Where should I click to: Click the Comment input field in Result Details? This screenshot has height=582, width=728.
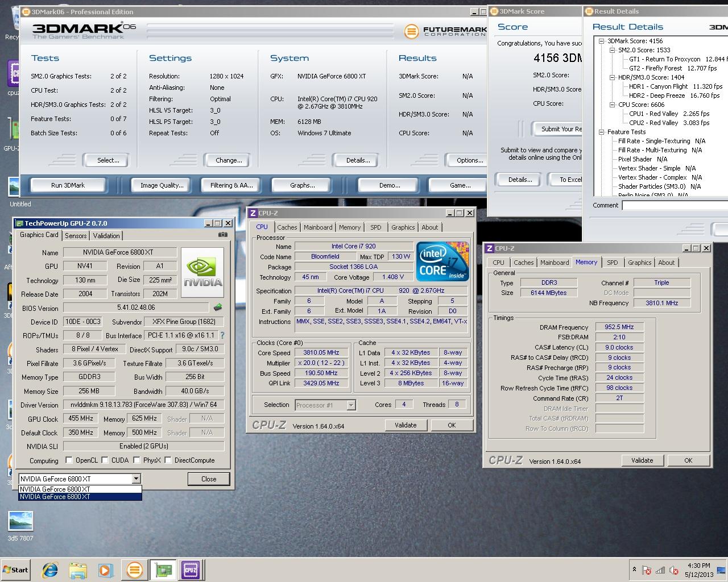click(x=675, y=205)
